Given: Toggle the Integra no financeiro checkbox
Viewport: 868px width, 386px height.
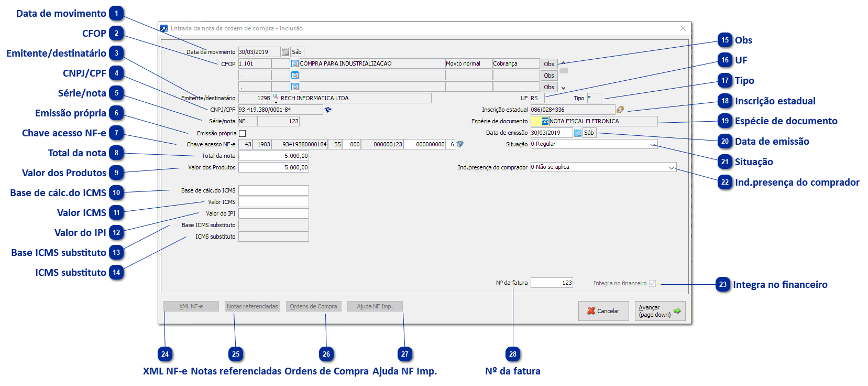Looking at the screenshot, I should click(x=652, y=283).
